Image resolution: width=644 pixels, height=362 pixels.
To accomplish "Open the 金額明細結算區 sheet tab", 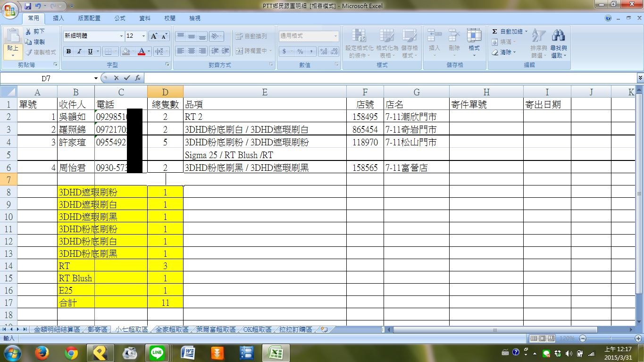I will [57, 329].
